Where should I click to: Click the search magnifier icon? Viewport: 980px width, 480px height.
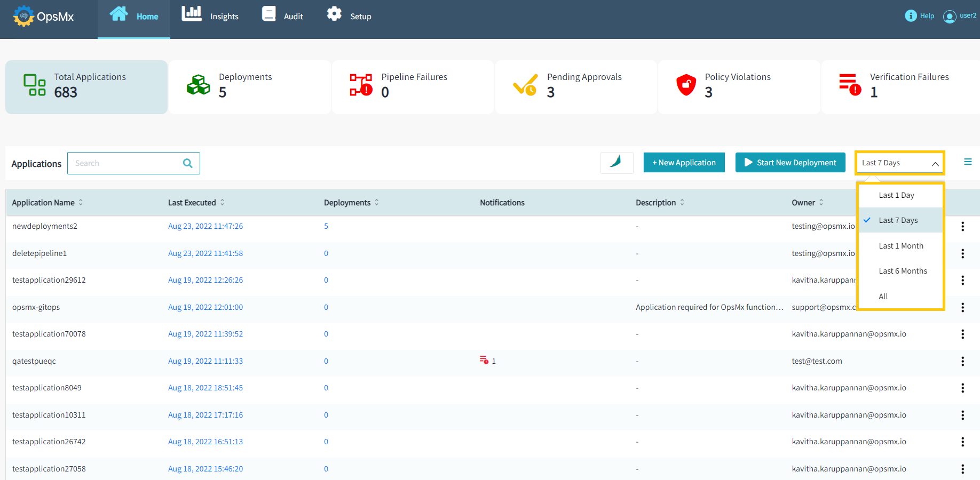[x=188, y=163]
